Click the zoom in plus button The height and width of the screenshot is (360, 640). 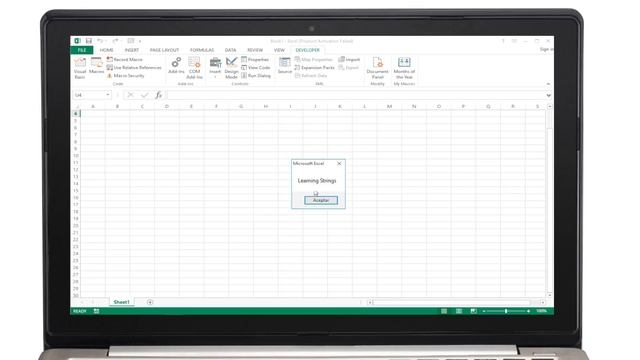click(x=528, y=311)
